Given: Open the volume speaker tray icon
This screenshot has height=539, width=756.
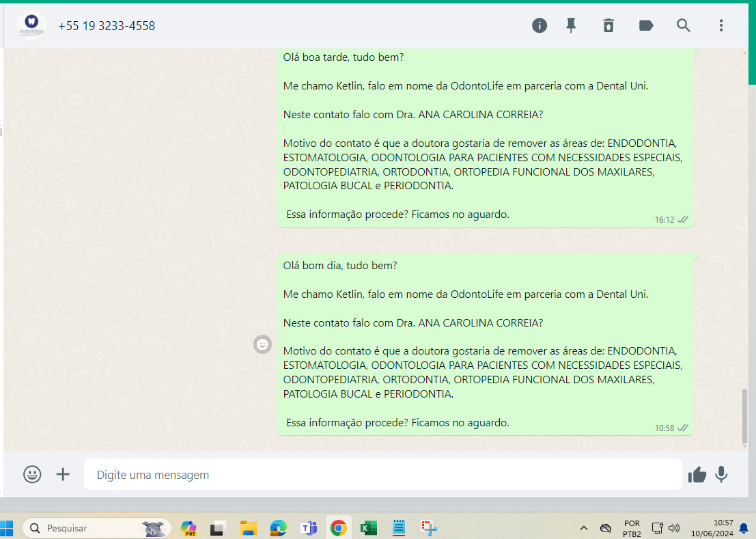Looking at the screenshot, I should tap(674, 528).
